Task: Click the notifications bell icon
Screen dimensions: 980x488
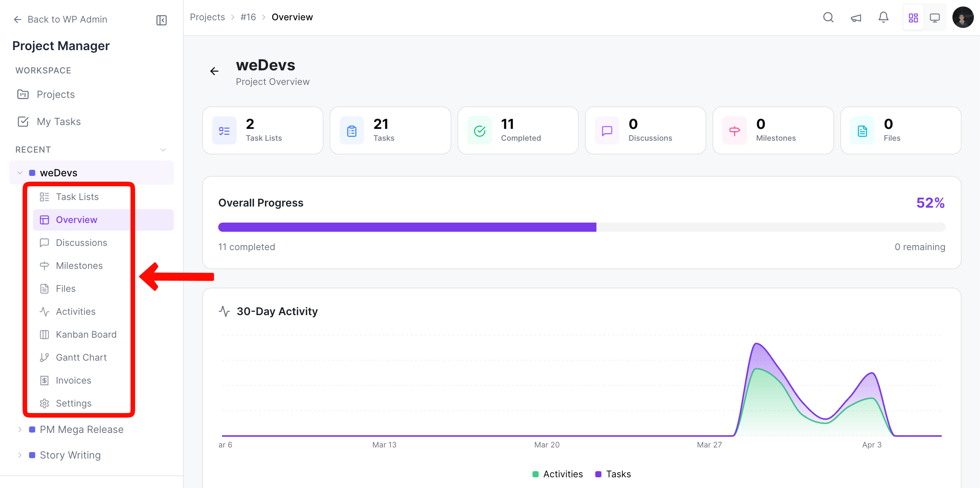Action: click(884, 17)
